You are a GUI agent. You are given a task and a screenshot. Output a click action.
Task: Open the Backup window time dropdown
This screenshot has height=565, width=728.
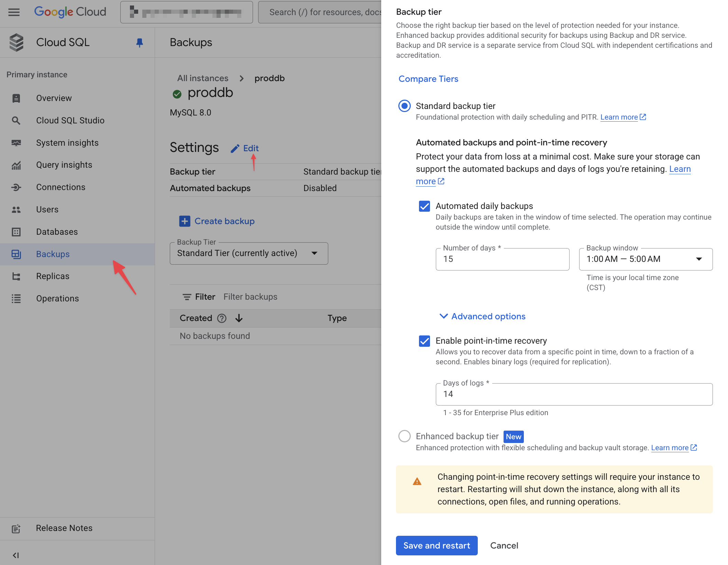[x=645, y=259]
